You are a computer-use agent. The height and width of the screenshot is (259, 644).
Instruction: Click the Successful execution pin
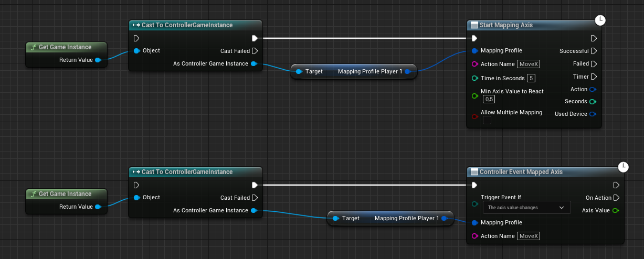click(x=594, y=51)
